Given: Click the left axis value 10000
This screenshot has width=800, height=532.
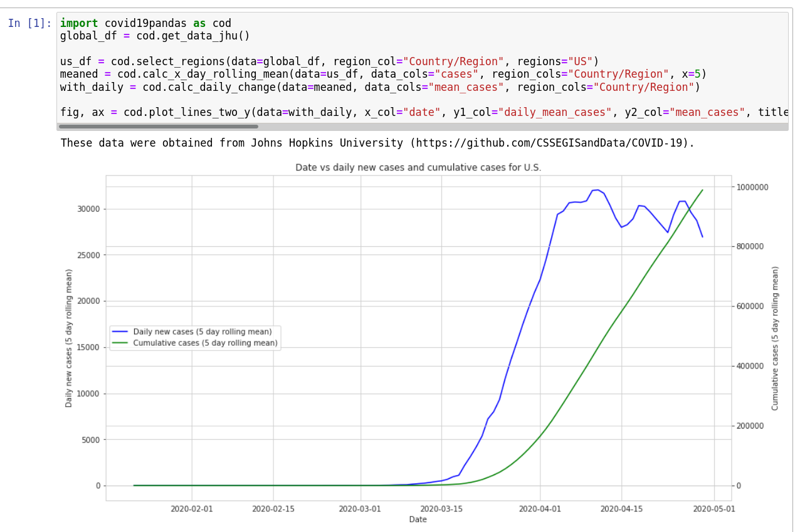Looking at the screenshot, I should pyautogui.click(x=88, y=394).
